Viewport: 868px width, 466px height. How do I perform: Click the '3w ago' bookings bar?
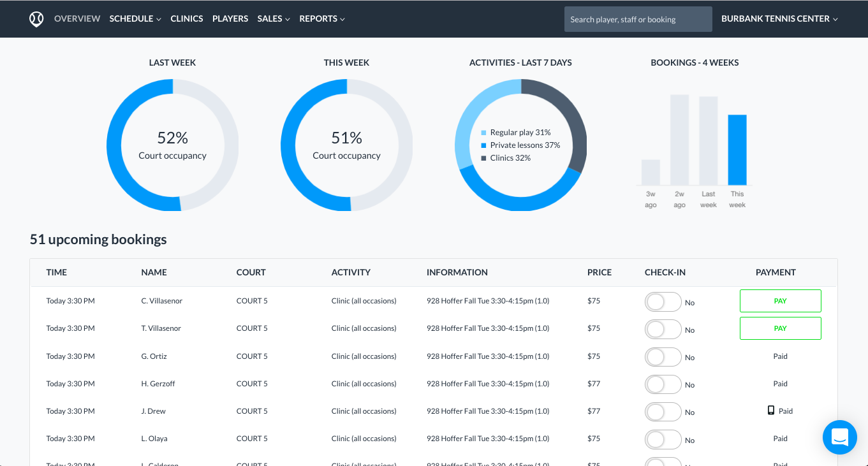[651, 172]
